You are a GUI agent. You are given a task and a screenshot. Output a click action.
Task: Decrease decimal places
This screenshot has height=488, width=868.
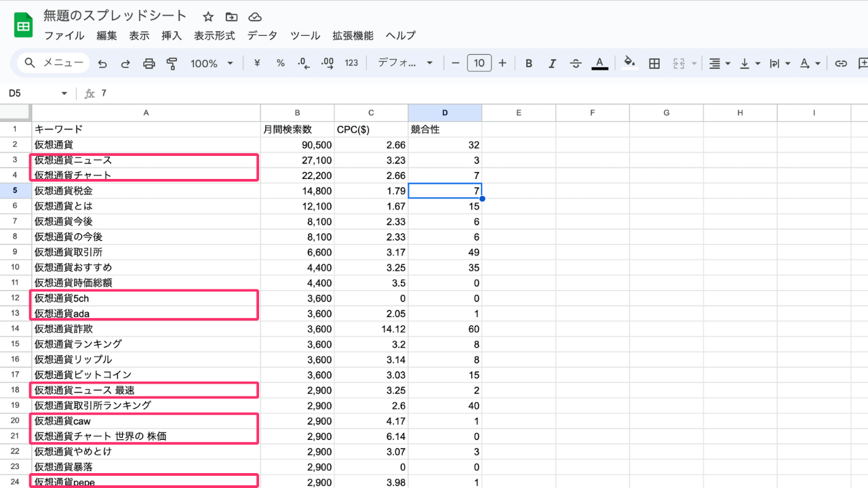(304, 63)
